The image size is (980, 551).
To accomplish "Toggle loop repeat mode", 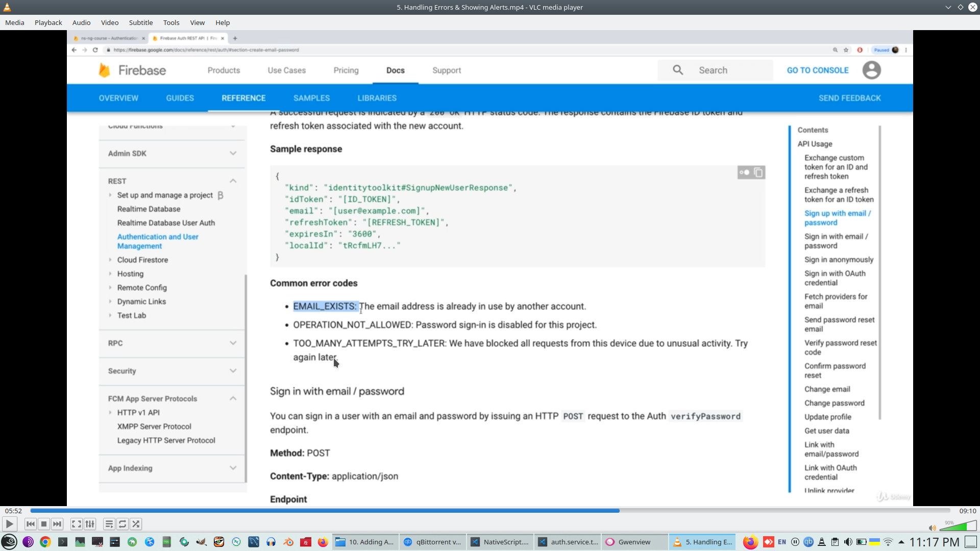I will click(122, 524).
